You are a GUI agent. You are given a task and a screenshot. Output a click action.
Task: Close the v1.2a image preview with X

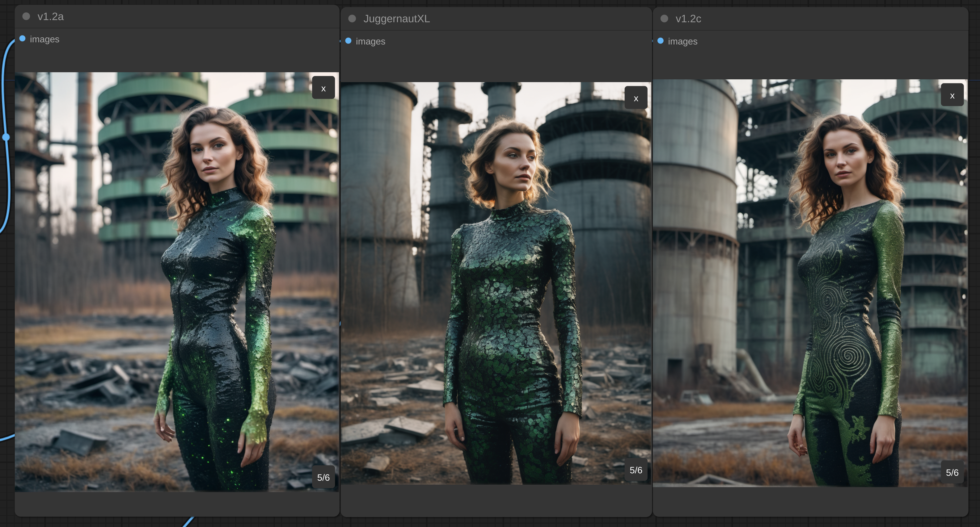pos(323,88)
